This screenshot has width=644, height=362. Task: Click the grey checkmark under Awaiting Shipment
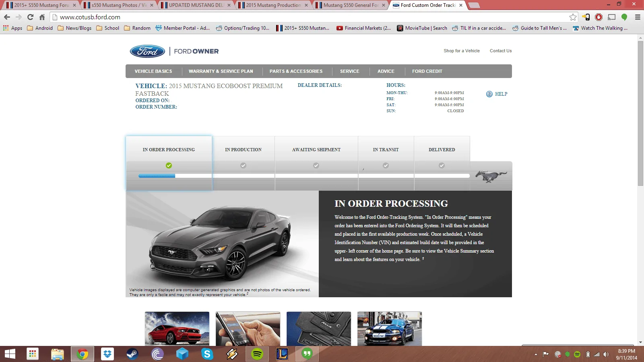click(x=316, y=165)
